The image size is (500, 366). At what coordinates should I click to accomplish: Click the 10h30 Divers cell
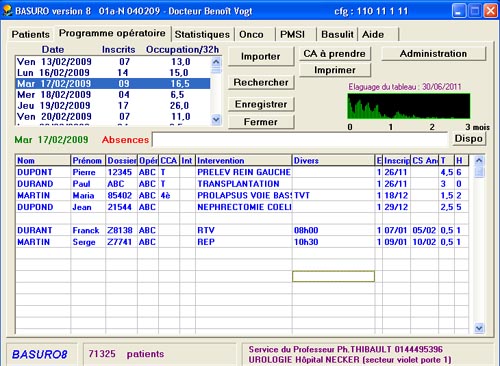click(x=333, y=242)
